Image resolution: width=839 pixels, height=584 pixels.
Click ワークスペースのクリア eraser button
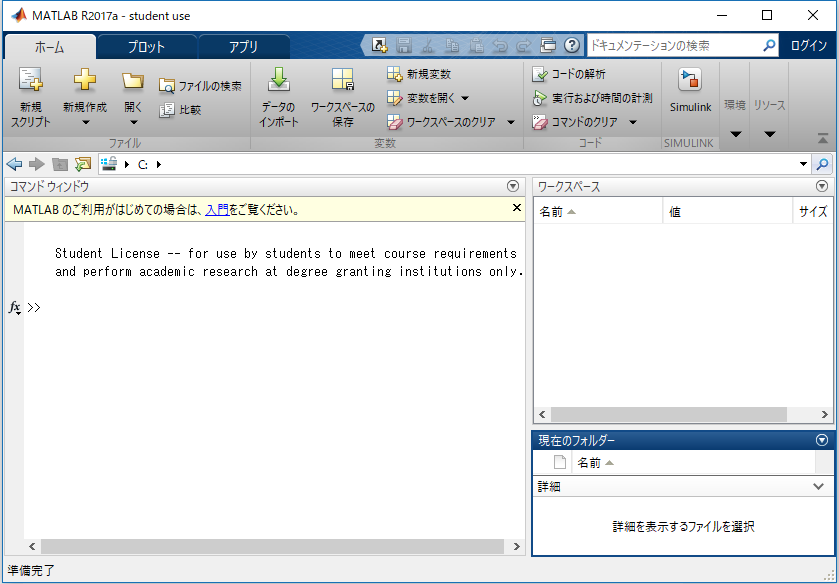click(441, 122)
